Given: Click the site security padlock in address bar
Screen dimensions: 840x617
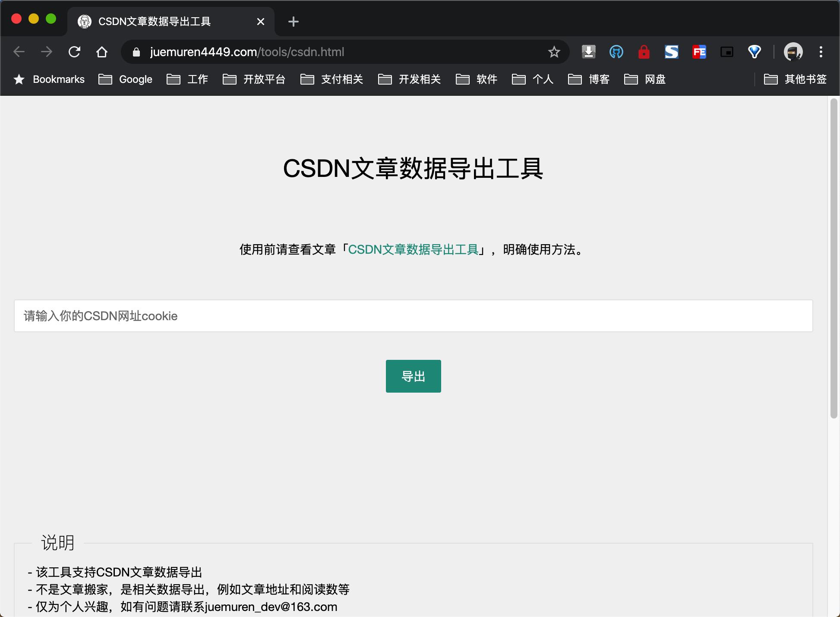Looking at the screenshot, I should pos(136,52).
